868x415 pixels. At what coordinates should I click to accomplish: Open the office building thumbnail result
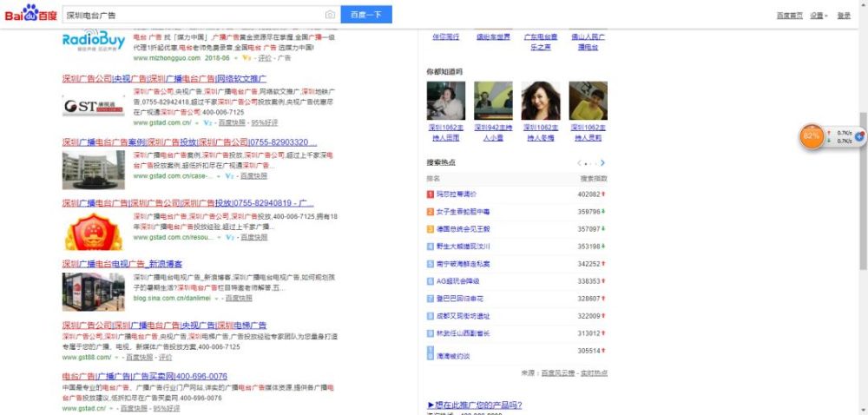coord(94,170)
